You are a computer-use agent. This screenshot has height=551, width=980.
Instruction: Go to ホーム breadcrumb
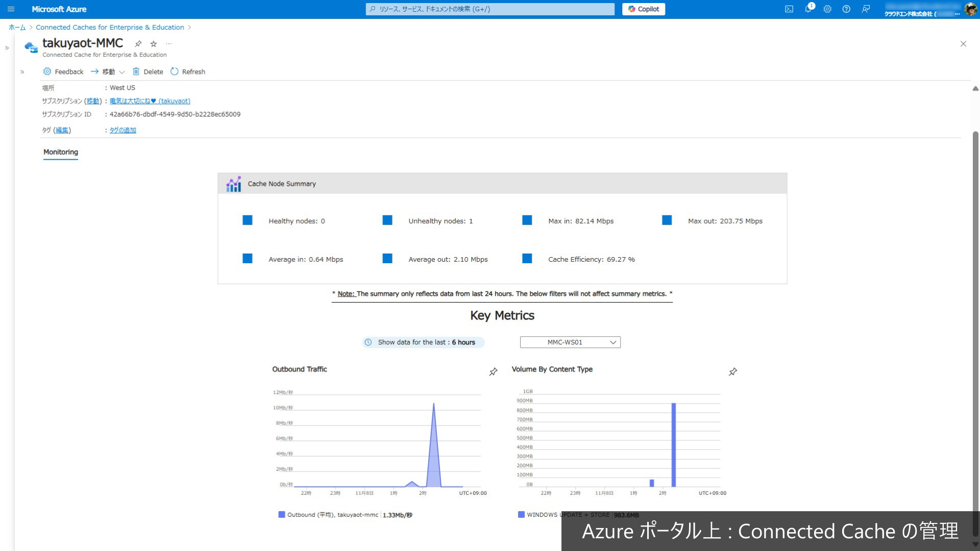pyautogui.click(x=17, y=27)
